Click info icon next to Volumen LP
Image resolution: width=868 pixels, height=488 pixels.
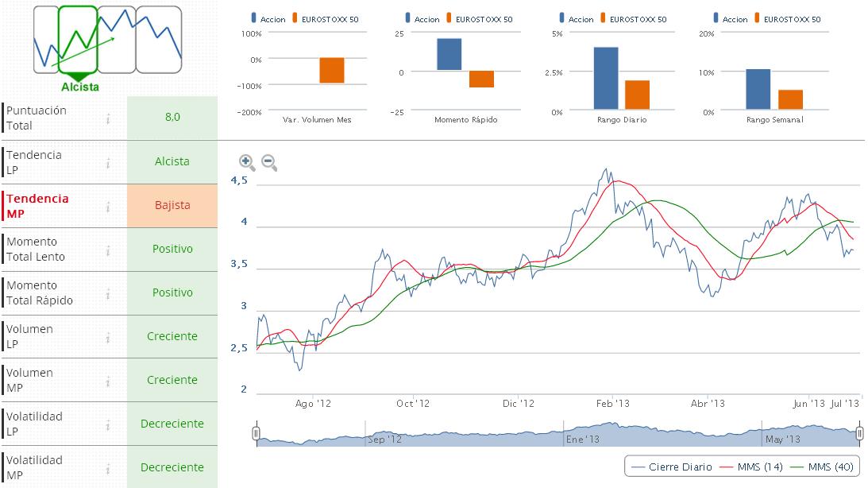click(x=108, y=337)
